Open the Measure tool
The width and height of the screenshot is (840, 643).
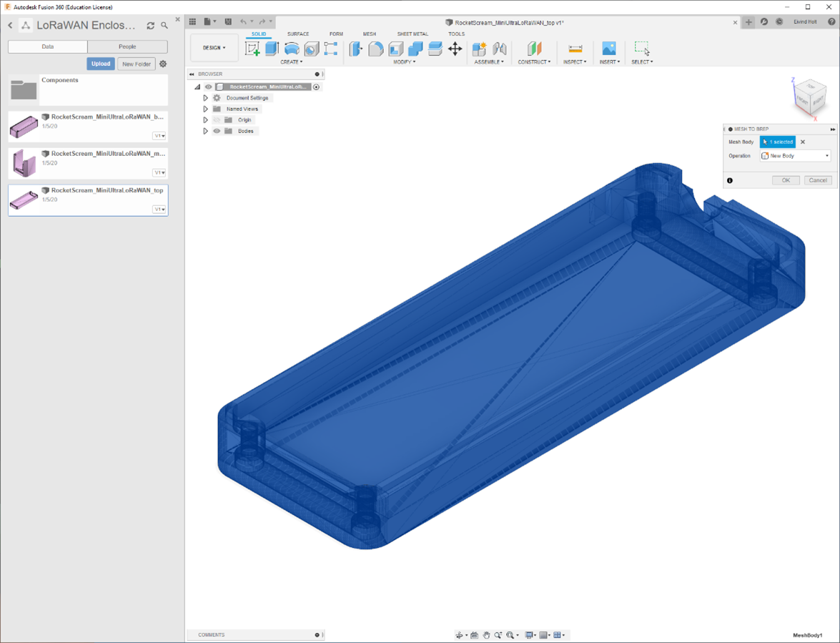point(575,49)
